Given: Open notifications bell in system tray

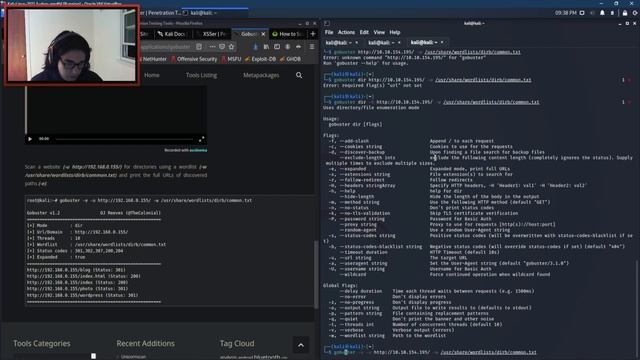Looking at the screenshot, I should click(602, 13).
